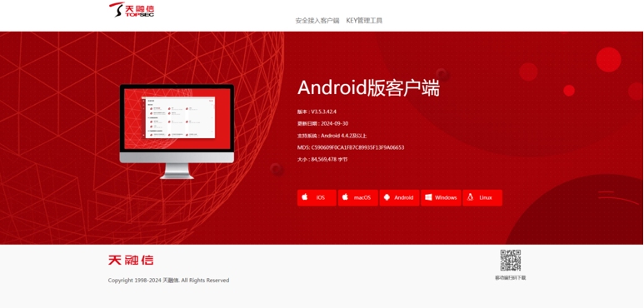Select the Windows download button
Viewport: 644px width, 308px height.
coord(441,197)
